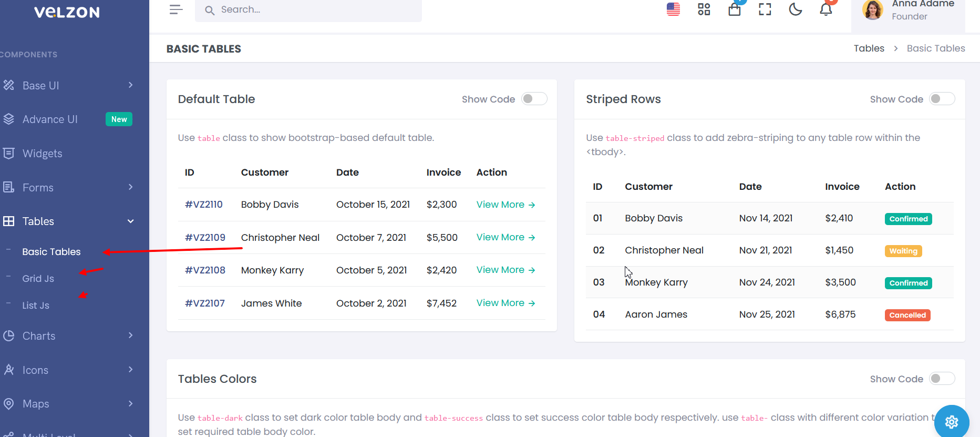The height and width of the screenshot is (437, 980).
Task: Click View More for Bobby Davis invoice
Action: coord(506,205)
